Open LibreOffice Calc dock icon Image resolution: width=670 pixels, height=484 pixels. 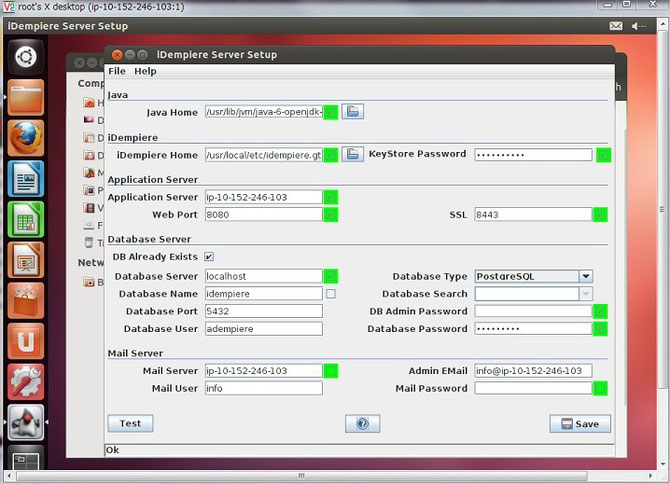[26, 219]
